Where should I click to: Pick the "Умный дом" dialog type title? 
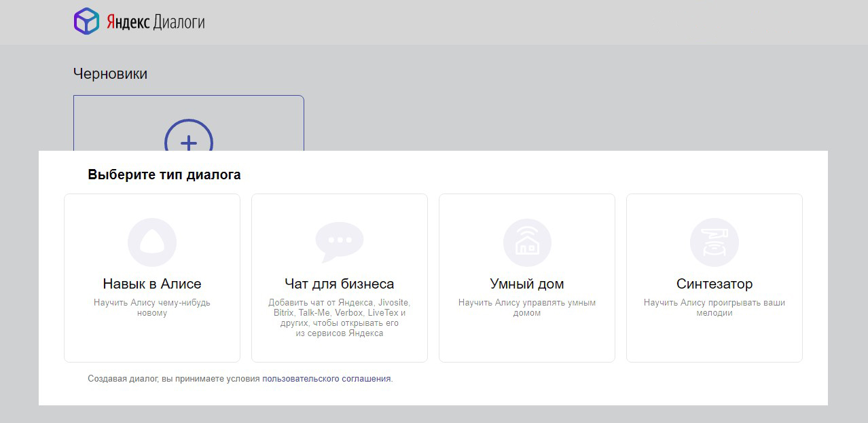[527, 284]
